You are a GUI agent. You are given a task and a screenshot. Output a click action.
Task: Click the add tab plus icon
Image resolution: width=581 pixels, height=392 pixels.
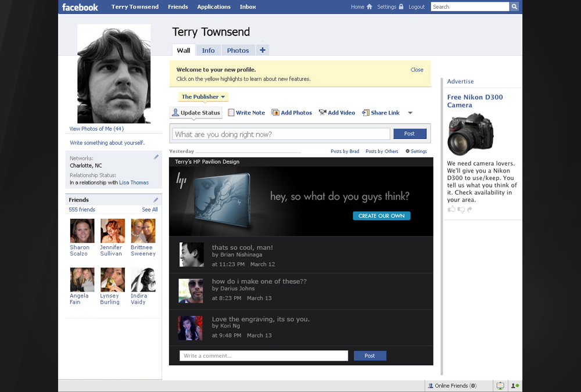263,50
